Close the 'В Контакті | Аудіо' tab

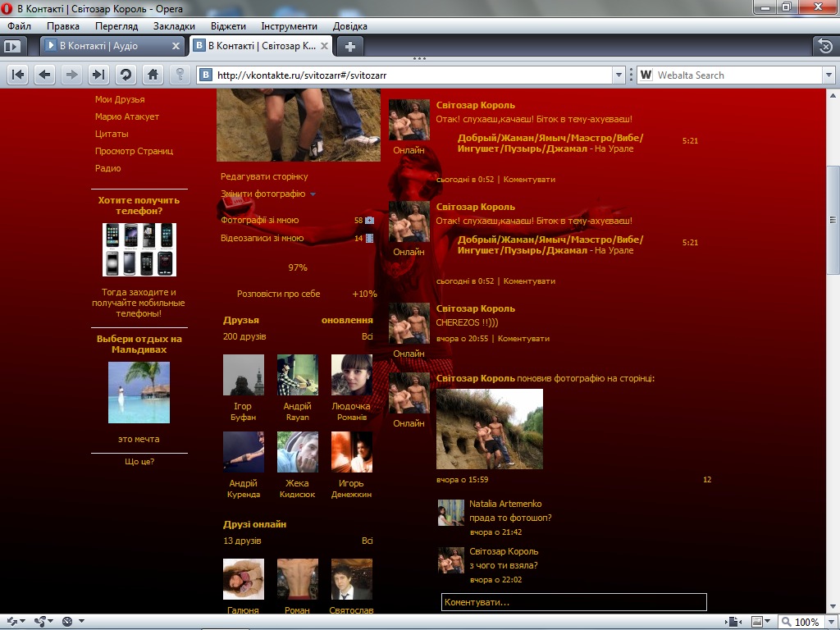pyautogui.click(x=176, y=46)
